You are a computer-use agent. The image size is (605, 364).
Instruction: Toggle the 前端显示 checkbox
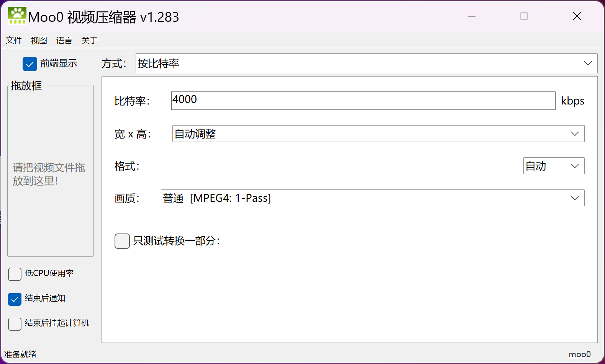(30, 64)
